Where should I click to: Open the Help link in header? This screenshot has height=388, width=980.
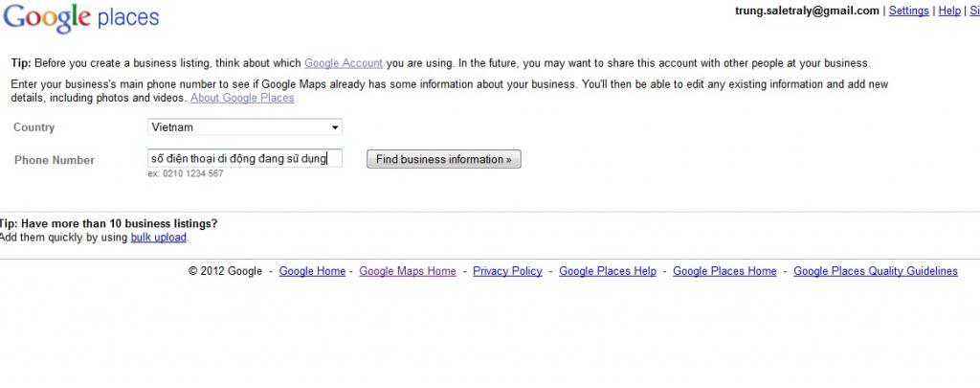pos(949,11)
